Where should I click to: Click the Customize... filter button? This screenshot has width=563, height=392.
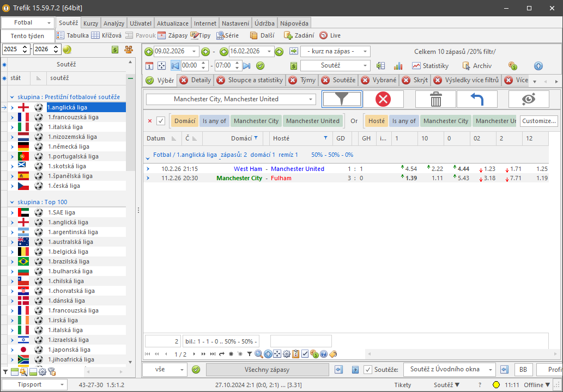point(539,121)
